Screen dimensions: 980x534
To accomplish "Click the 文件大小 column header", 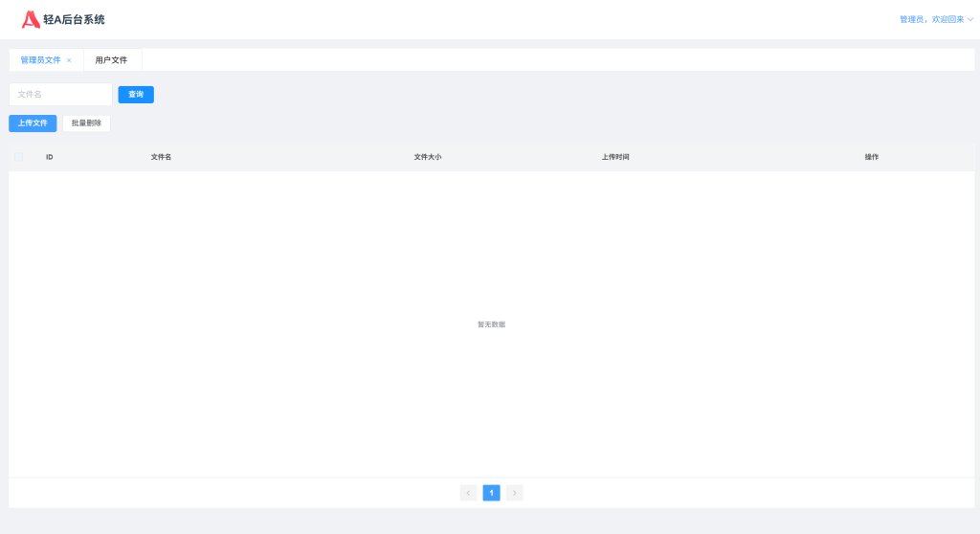I will pyautogui.click(x=427, y=157).
